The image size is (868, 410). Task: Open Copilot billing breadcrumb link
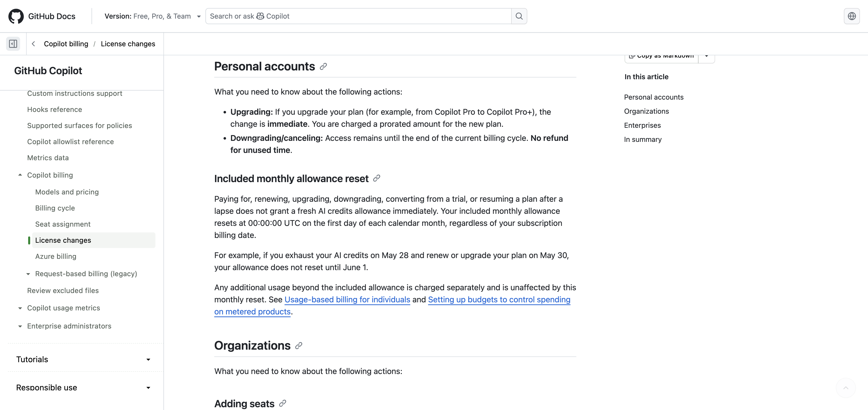click(66, 44)
